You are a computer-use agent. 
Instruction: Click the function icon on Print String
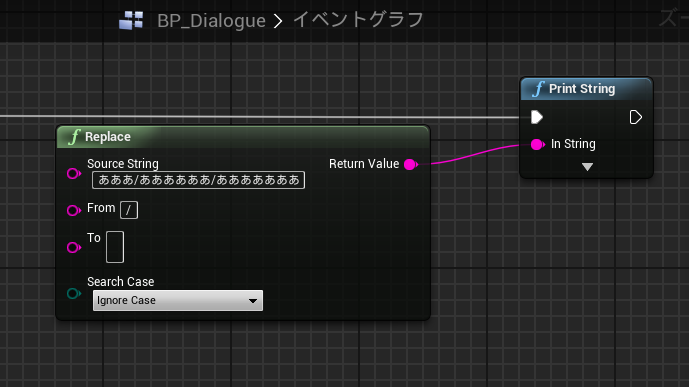[538, 89]
